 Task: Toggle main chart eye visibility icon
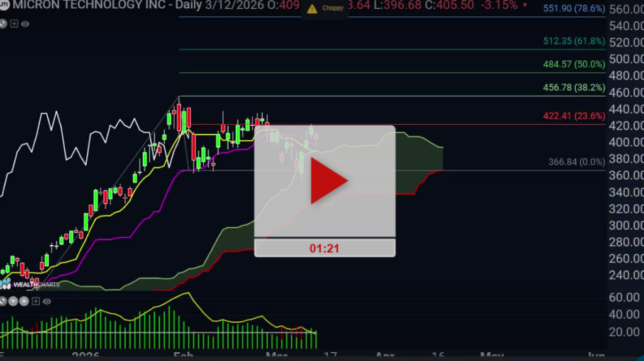[x=25, y=24]
